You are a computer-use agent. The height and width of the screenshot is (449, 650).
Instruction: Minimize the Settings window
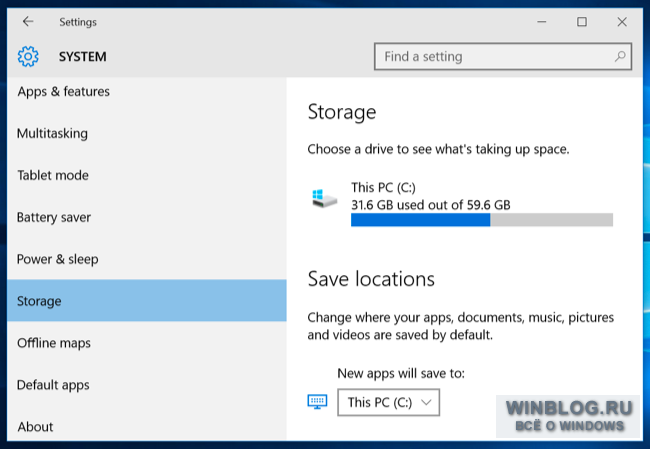[x=541, y=22]
